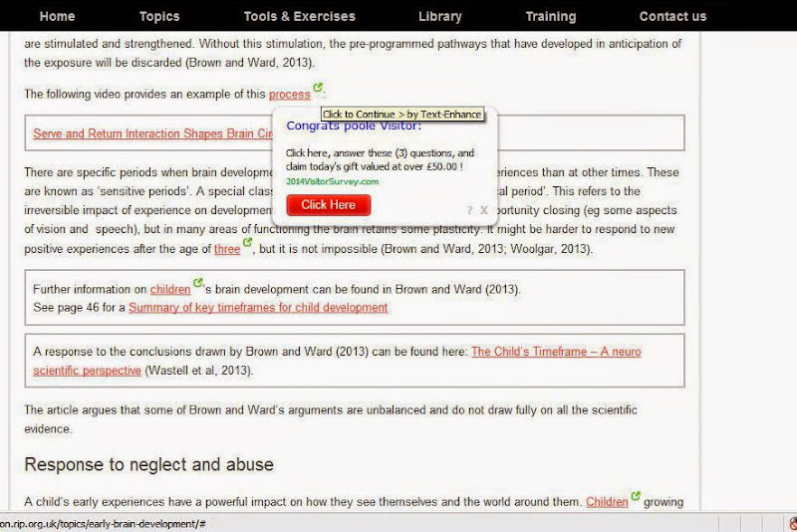Go to Tools & Exercises in navigation
Screen dimensions: 797x532
click(300, 16)
